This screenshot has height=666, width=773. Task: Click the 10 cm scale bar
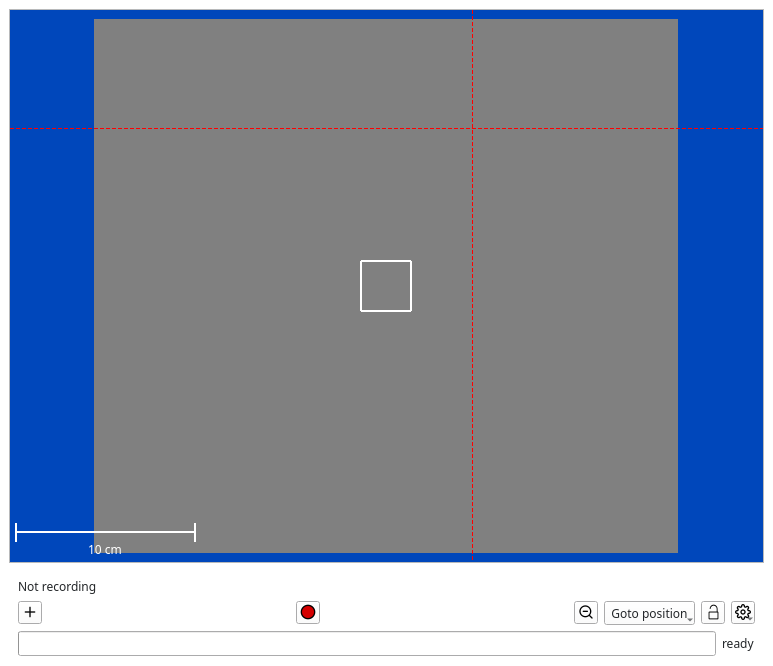point(105,532)
